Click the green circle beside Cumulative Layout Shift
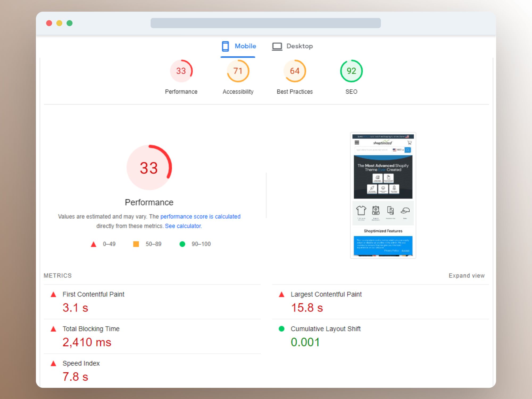The height and width of the screenshot is (399, 532). pos(281,329)
